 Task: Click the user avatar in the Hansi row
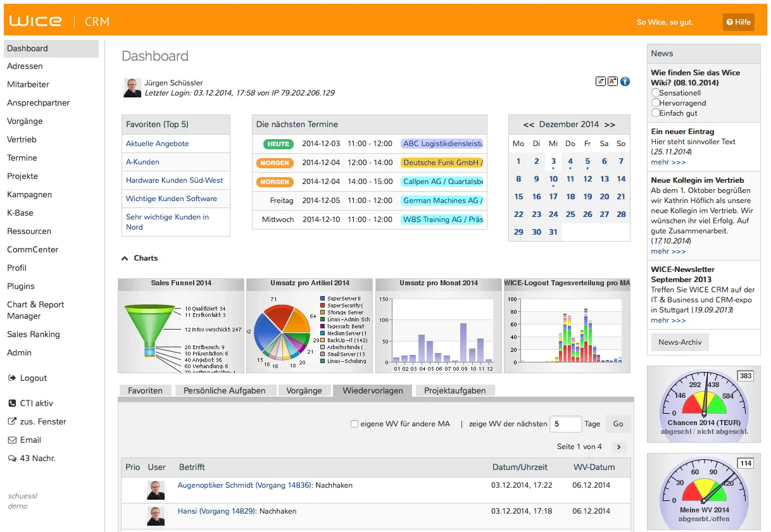(156, 516)
